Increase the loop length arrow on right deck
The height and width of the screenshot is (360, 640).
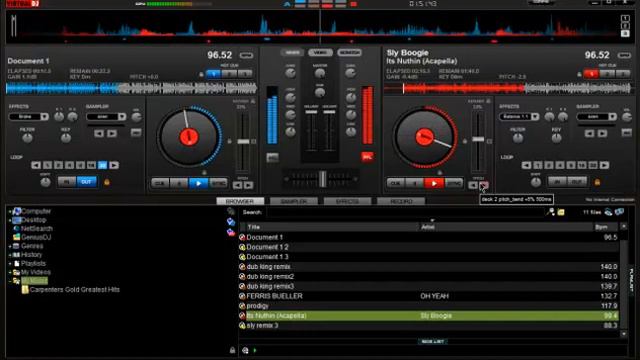(x=604, y=165)
